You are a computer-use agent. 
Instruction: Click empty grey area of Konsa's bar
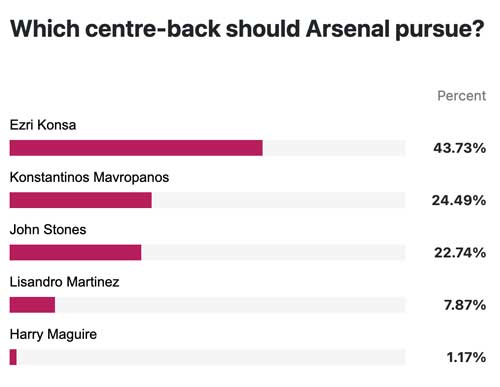click(x=334, y=148)
